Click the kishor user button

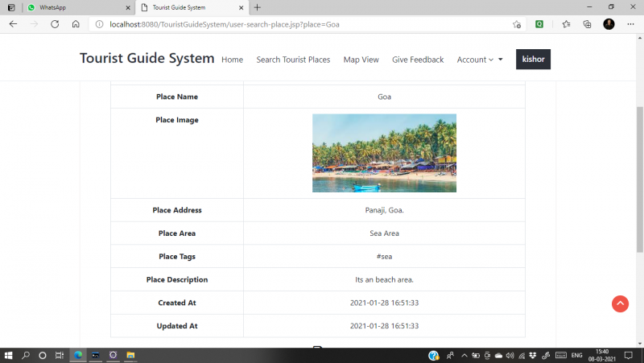coord(533,59)
